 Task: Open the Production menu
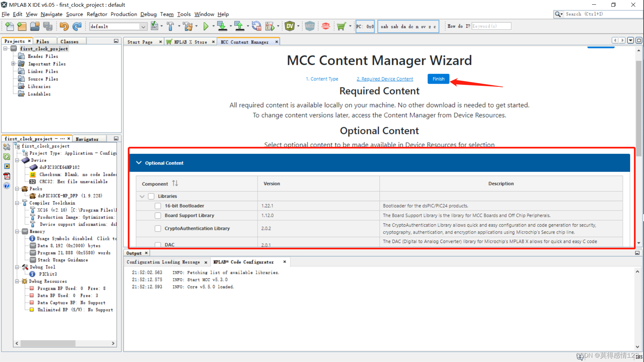click(124, 14)
